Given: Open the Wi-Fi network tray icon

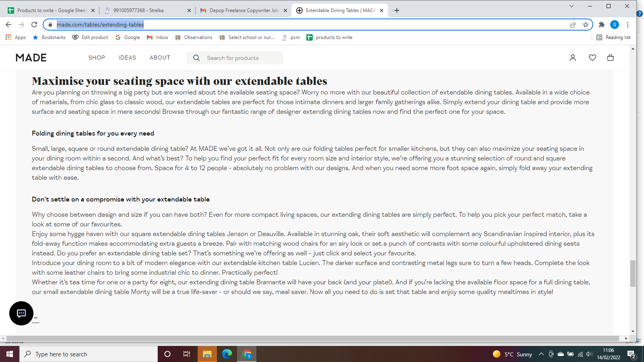Looking at the screenshot, I should pyautogui.click(x=580, y=354).
